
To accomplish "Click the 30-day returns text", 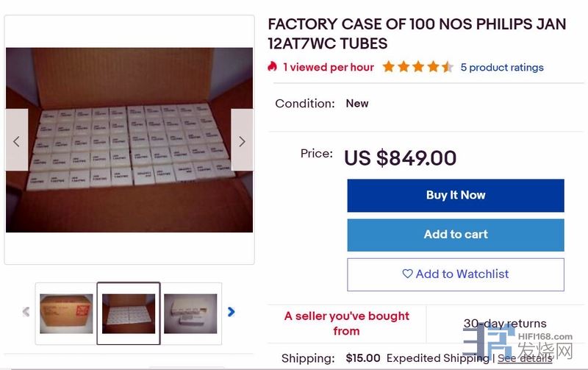I will pyautogui.click(x=505, y=323).
